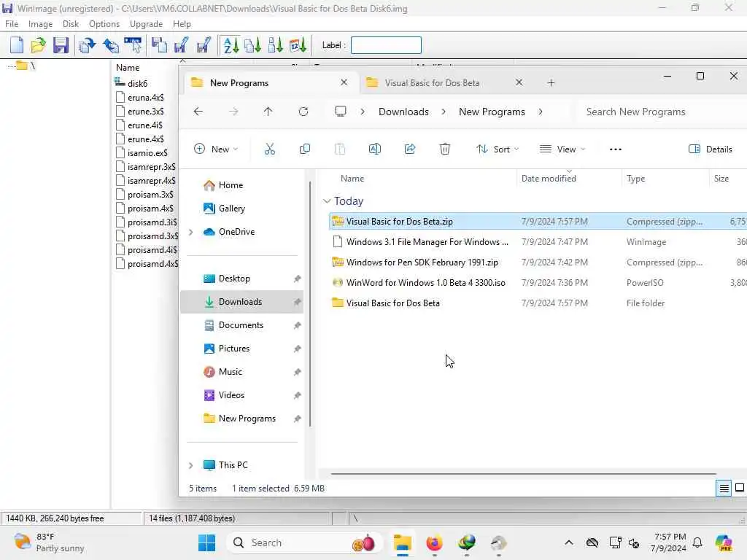Screen dimensions: 747x560
Task: Open the New item dropdown
Action: tap(216, 149)
